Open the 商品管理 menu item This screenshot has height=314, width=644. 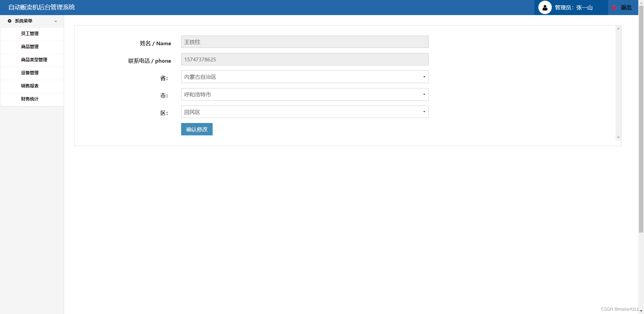click(32, 47)
